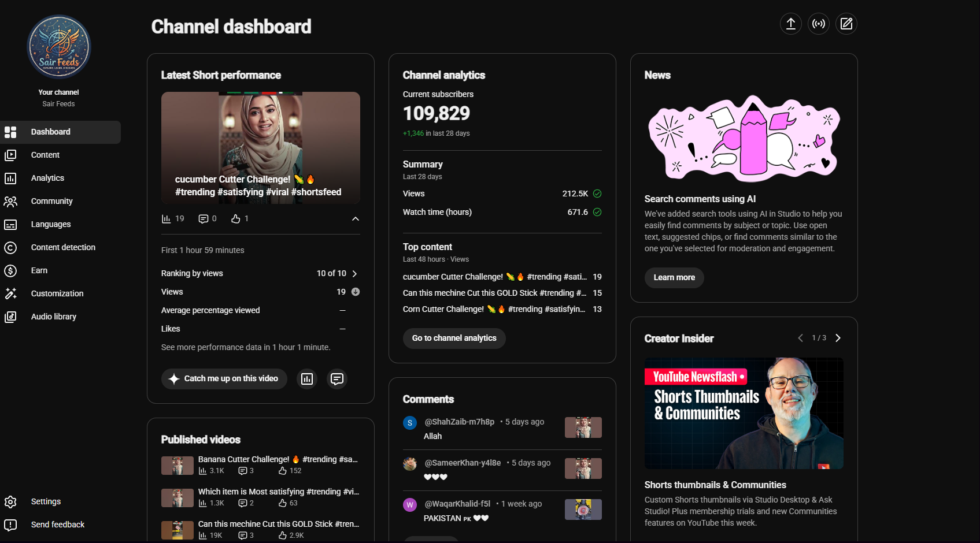The width and height of the screenshot is (980, 543).
Task: Click the comments icon on Banana Cutter Challenge row
Action: [x=243, y=471]
